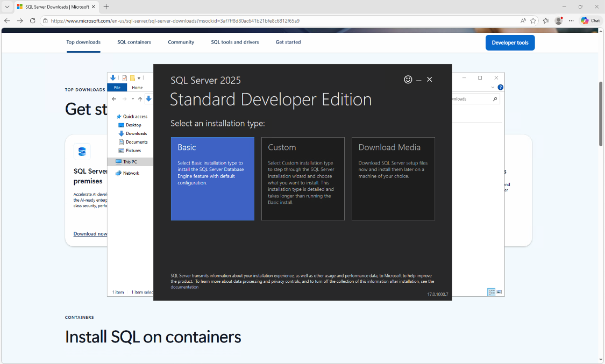View site information lock icon
Viewport: 605px width, 364px height.
click(x=45, y=21)
